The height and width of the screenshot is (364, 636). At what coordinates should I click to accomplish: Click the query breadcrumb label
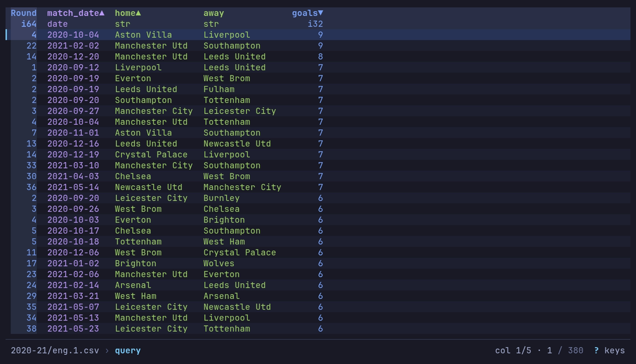click(128, 351)
